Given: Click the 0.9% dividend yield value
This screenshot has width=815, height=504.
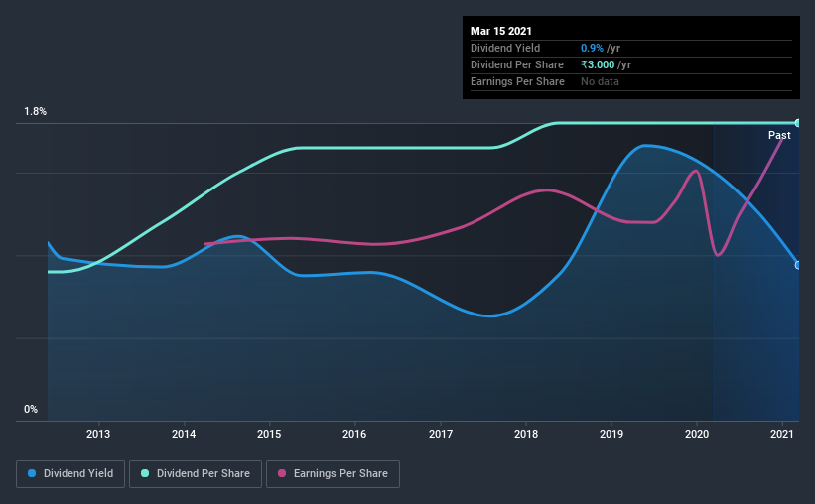Looking at the screenshot, I should 592,48.
